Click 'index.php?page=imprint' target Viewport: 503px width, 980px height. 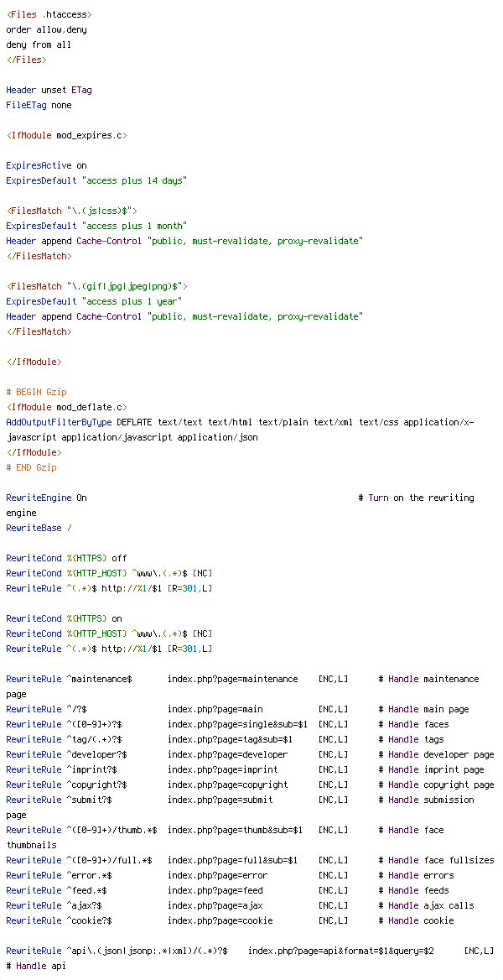(x=222, y=769)
